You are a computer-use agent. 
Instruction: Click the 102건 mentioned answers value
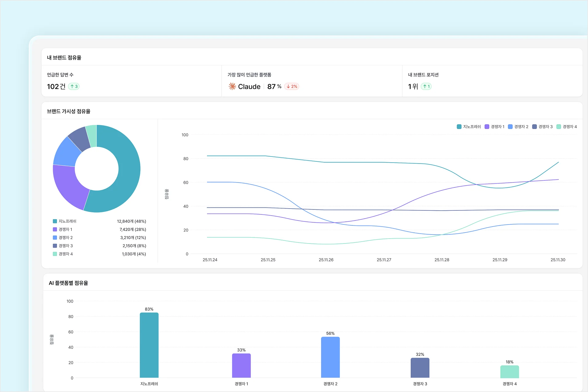pos(56,86)
